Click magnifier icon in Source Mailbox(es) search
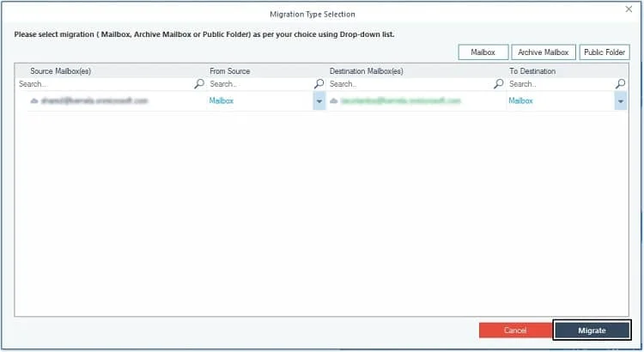Image resolution: width=644 pixels, height=352 pixels. (199, 84)
